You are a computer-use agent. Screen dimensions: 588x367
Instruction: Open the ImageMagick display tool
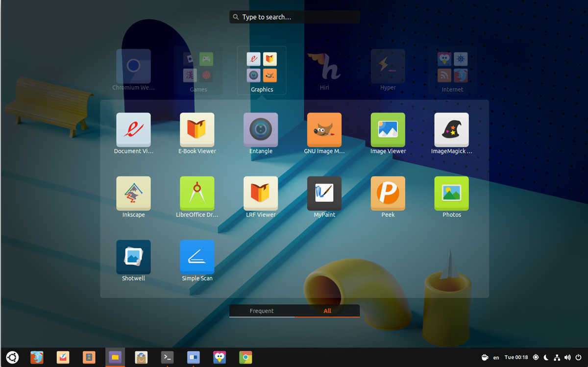[x=451, y=129]
